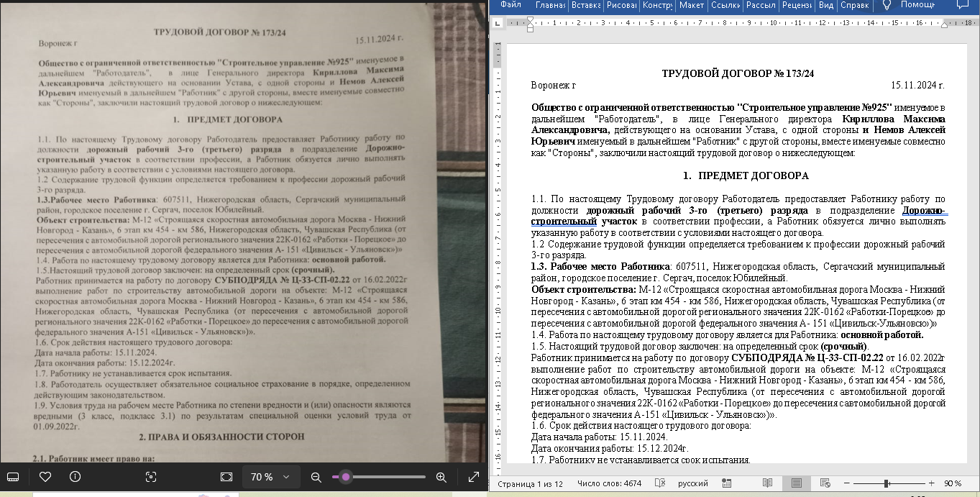Viewport: 980px width, 497px height.
Task: Fit the scanned document to the window
Action: (226, 476)
